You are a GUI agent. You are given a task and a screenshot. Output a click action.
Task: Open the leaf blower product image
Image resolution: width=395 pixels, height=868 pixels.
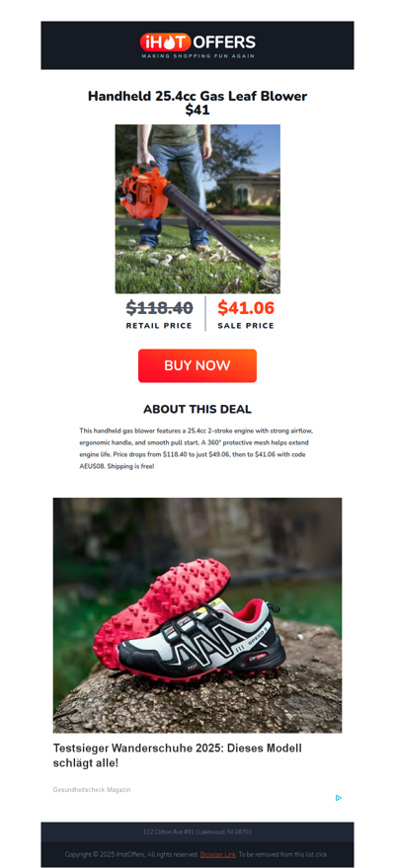pos(197,208)
